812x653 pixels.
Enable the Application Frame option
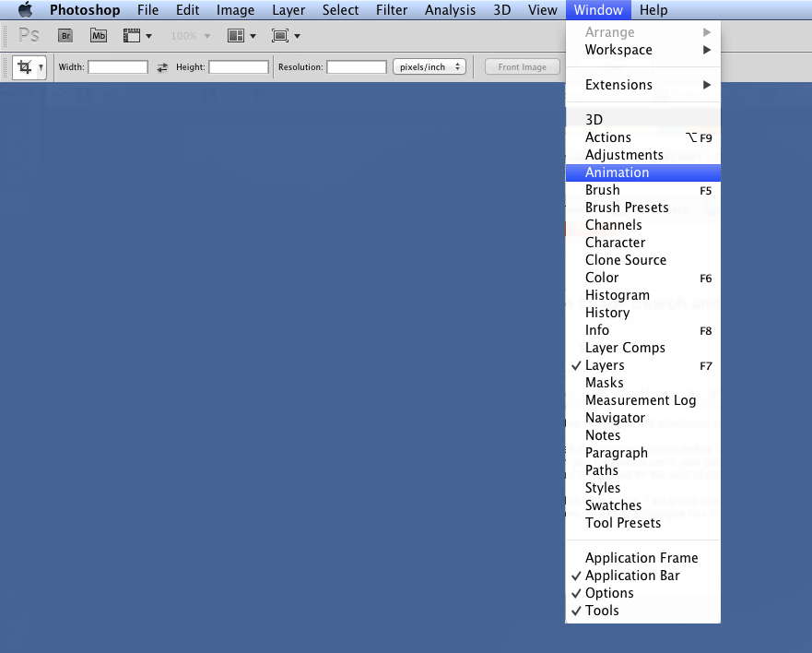tap(643, 558)
